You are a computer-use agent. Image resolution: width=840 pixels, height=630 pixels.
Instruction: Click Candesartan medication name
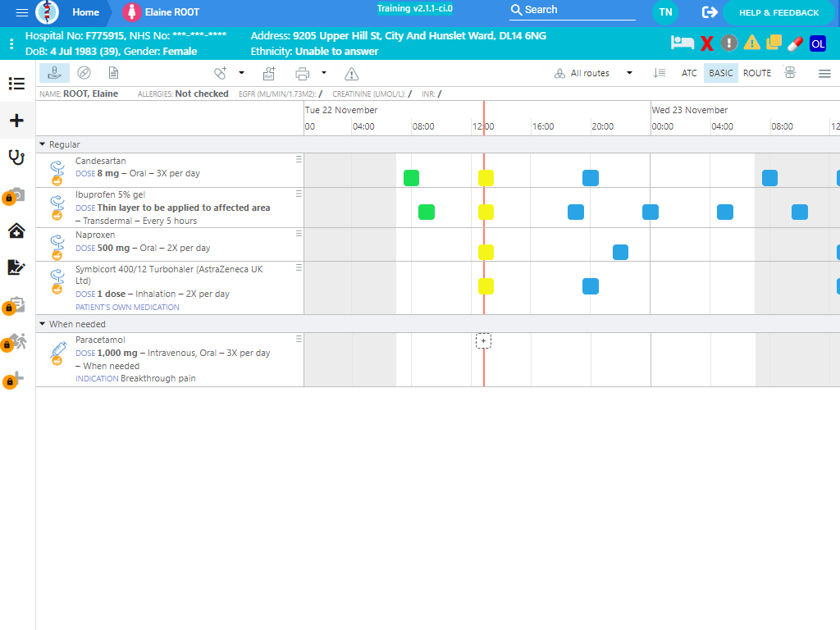(101, 161)
